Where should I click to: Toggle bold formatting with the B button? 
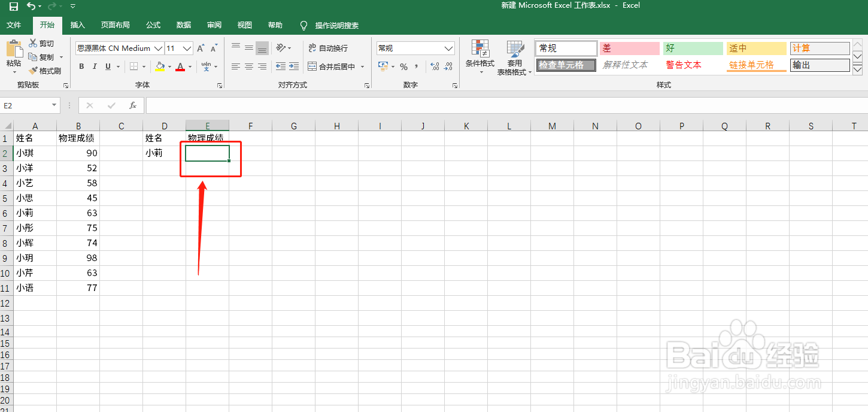point(81,66)
